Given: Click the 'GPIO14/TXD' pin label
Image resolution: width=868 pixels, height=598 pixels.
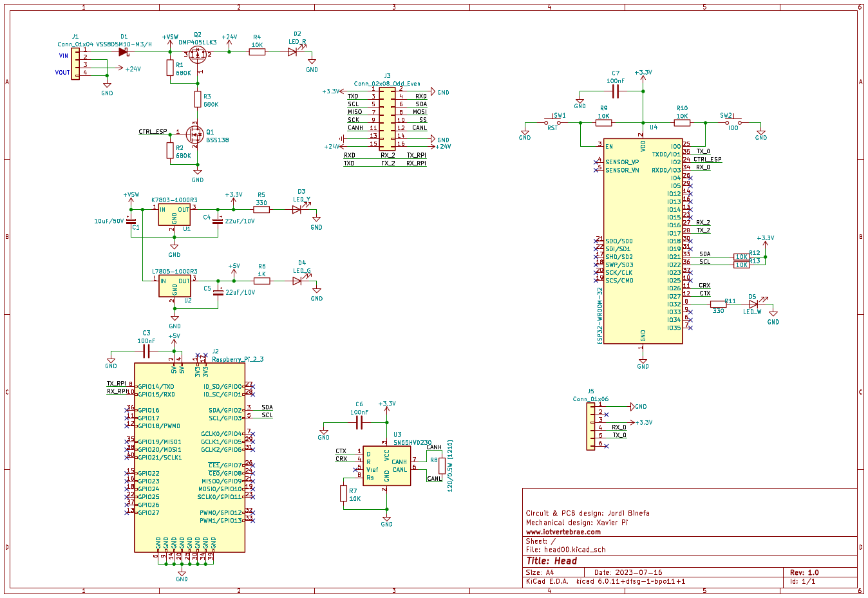Looking at the screenshot, I should pos(156,387).
